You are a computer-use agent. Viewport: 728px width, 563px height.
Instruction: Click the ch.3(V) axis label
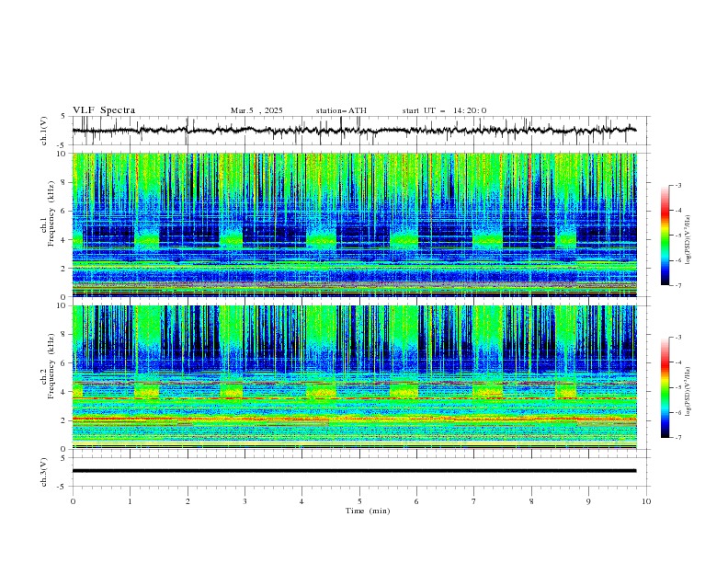coord(44,472)
